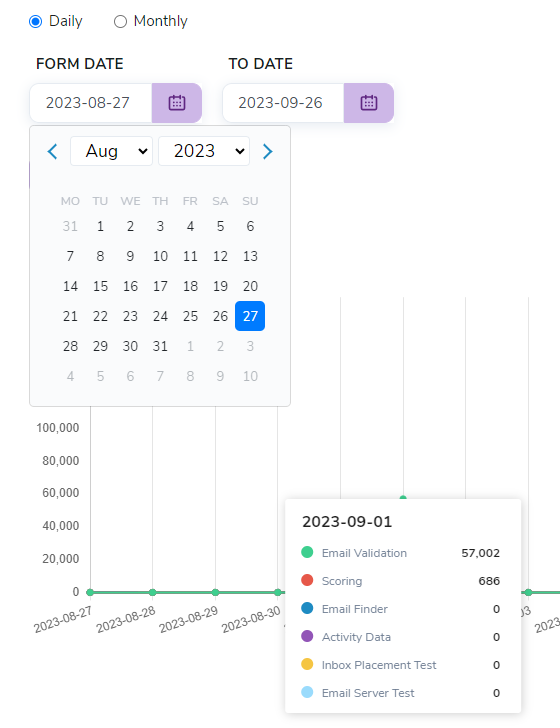Choose August 1 in the calendar

(100, 226)
